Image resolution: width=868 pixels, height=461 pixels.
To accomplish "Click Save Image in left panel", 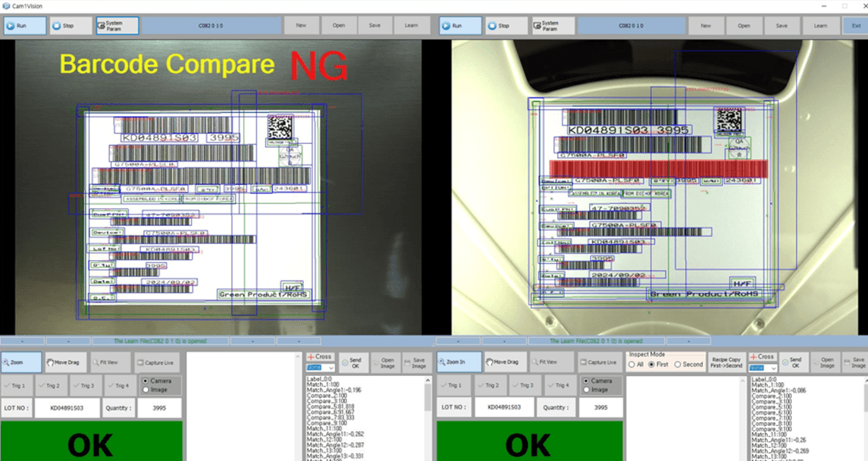I will (417, 362).
